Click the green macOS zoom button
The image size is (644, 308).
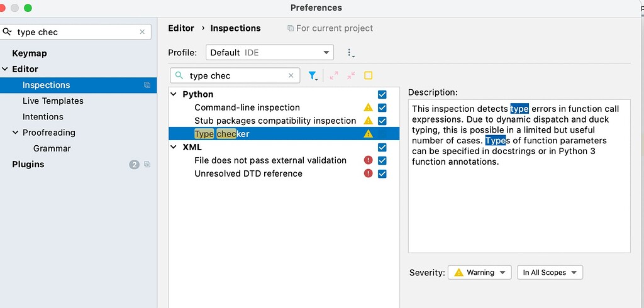pyautogui.click(x=28, y=8)
